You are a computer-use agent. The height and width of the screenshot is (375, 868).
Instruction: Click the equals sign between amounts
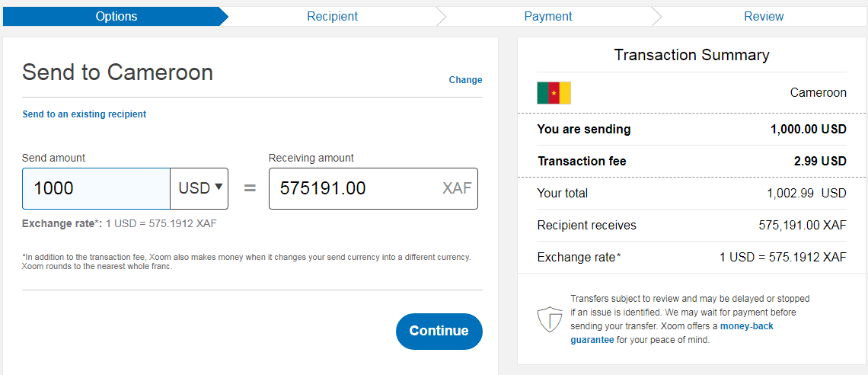tap(251, 188)
